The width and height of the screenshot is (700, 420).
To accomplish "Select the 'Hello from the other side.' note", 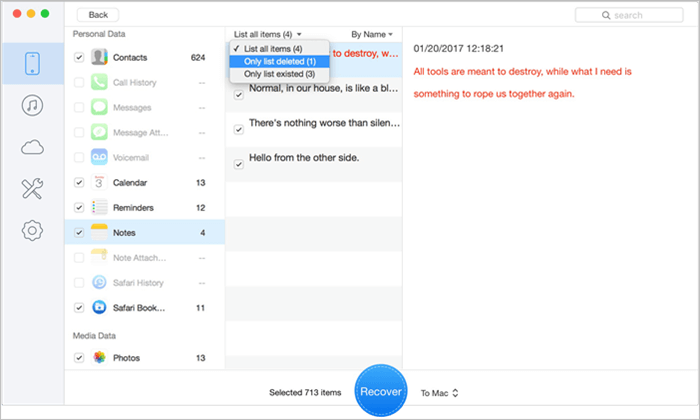I will (314, 164).
